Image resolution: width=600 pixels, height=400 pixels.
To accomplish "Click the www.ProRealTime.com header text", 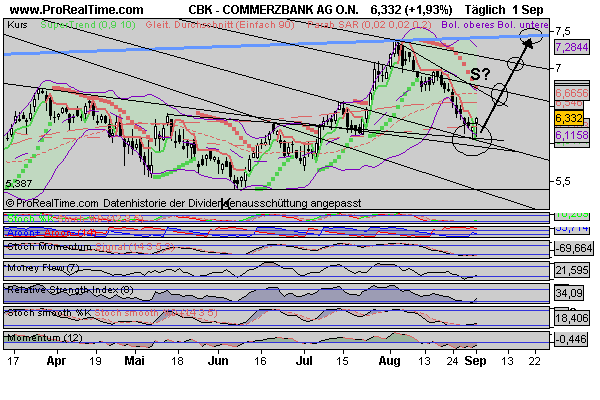I will click(x=76, y=10).
